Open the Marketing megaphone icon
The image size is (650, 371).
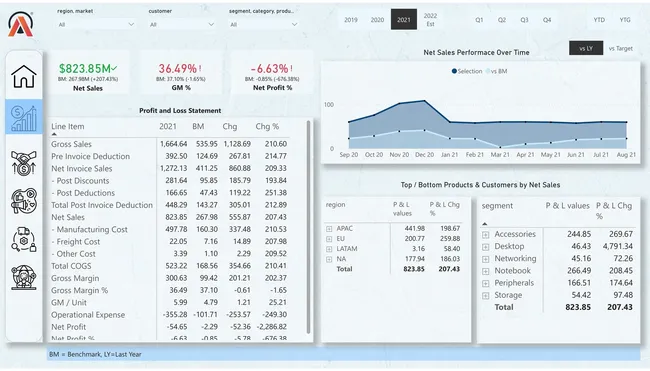[24, 201]
